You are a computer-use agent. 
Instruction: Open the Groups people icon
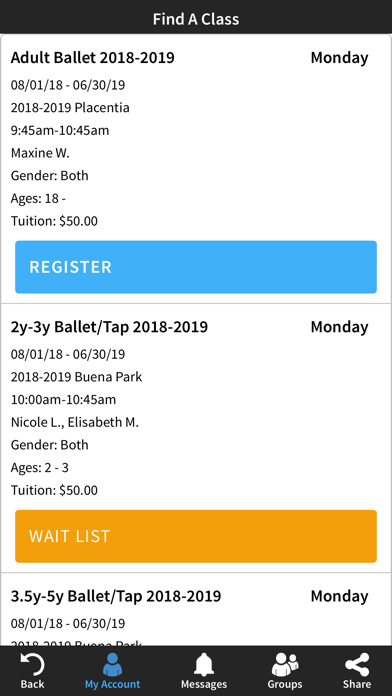point(285,664)
